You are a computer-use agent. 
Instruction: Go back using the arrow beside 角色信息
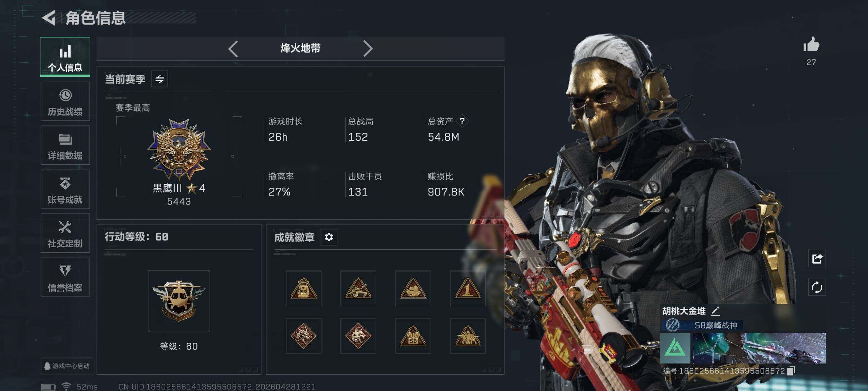49,18
